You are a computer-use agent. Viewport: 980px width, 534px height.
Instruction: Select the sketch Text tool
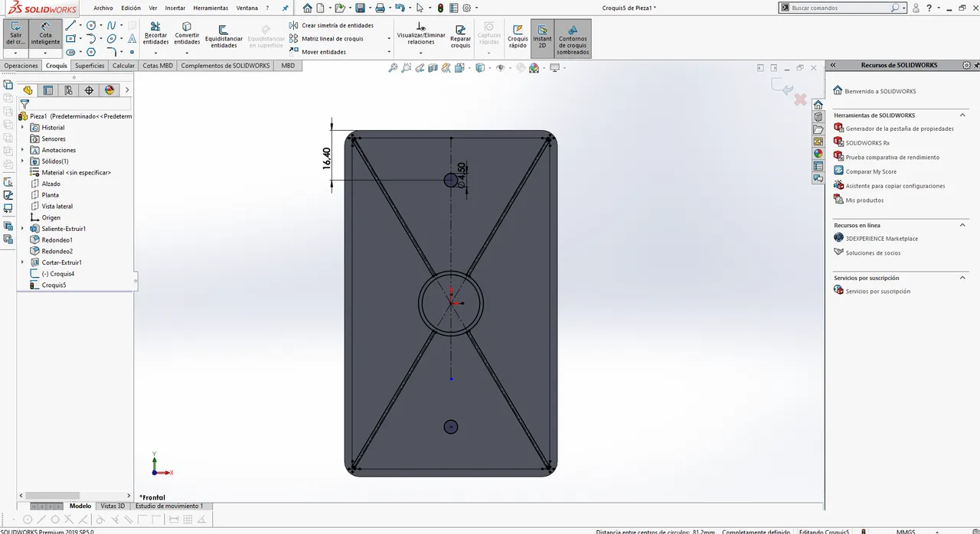pyautogui.click(x=132, y=38)
